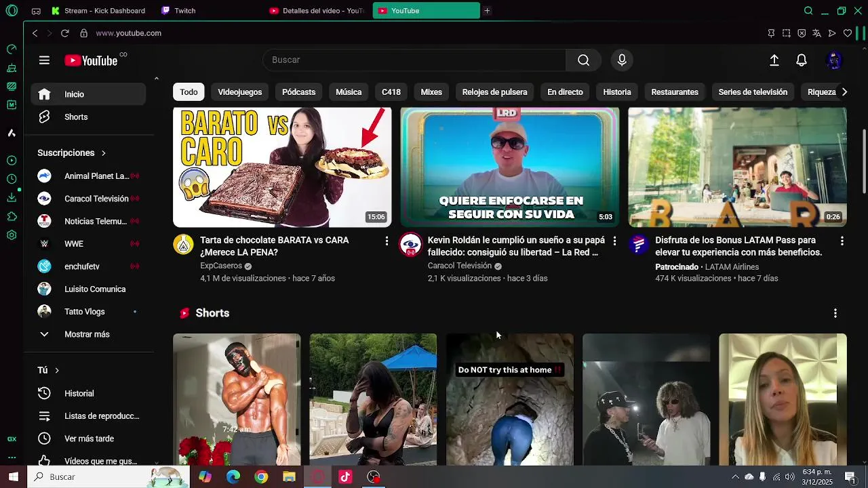Open Listas de reproducción in sidebar

88,416
